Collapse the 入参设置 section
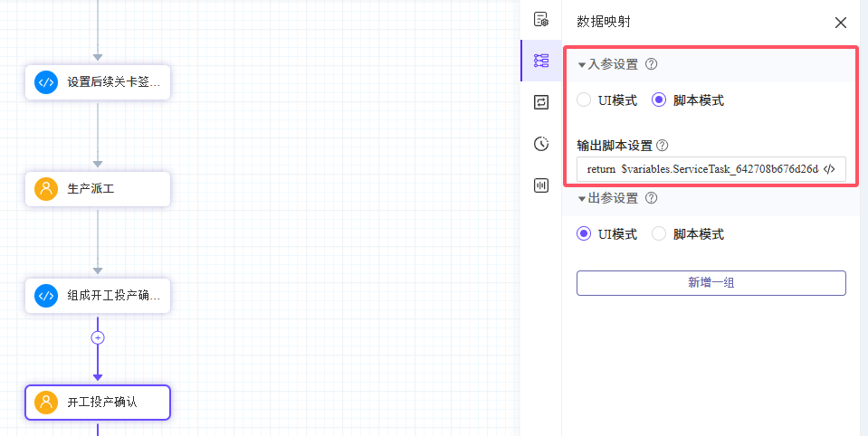 click(582, 65)
